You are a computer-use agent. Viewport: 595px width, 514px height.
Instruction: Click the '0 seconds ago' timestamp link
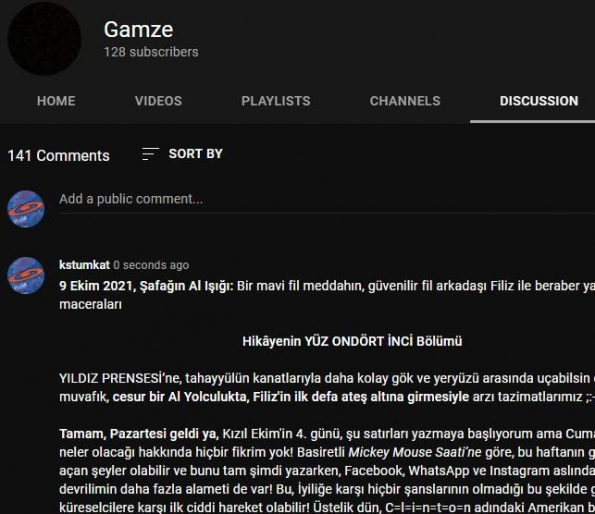pos(151,265)
